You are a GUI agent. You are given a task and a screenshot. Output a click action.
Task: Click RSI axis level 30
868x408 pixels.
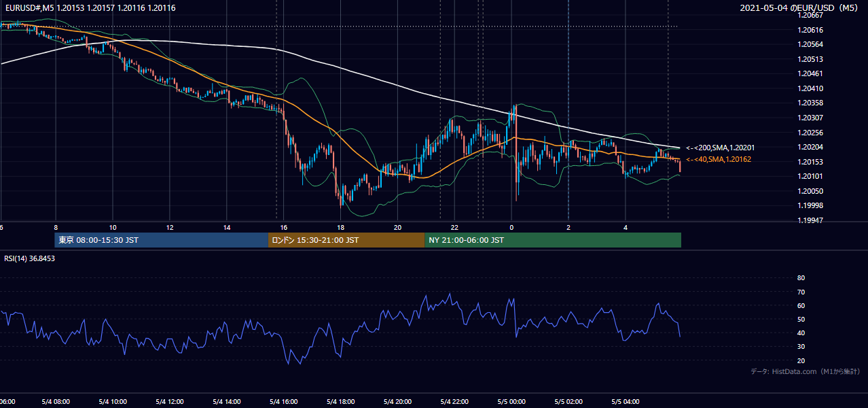click(x=801, y=347)
